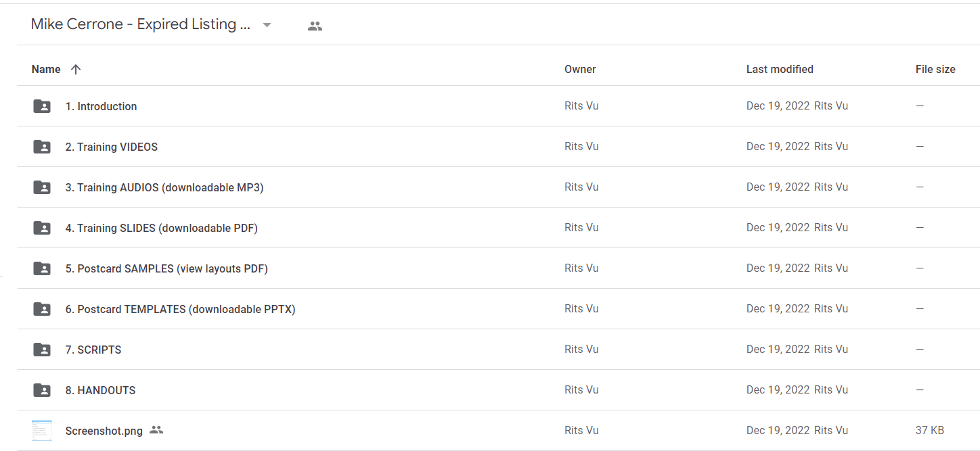Expand the Mike Cerrone folder title dropdown arrow
Image resolution: width=980 pixels, height=451 pixels.
pyautogui.click(x=267, y=25)
